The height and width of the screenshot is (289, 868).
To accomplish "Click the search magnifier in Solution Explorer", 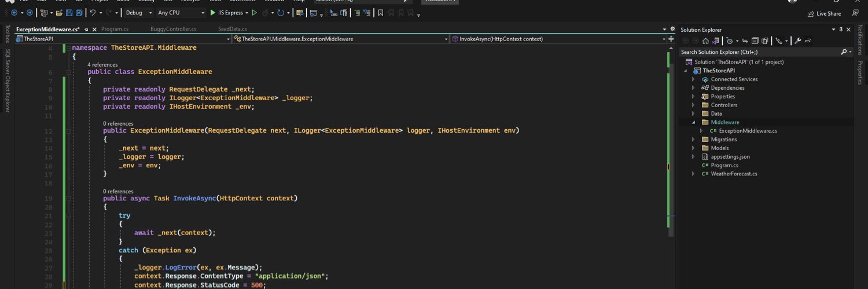I will [844, 52].
